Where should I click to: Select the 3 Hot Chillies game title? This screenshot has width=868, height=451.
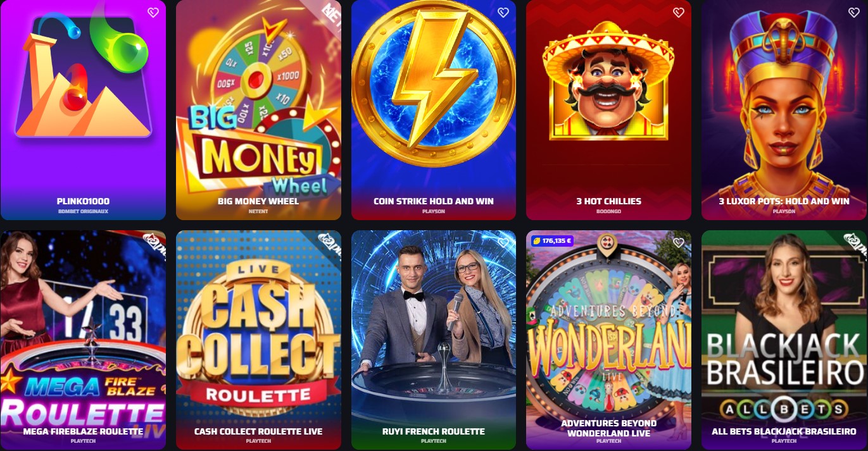608,201
